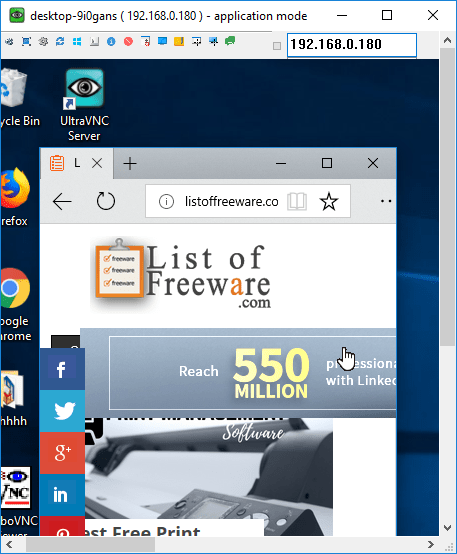Open Edge more options ellipsis menu
The height and width of the screenshot is (554, 457).
pos(386,201)
